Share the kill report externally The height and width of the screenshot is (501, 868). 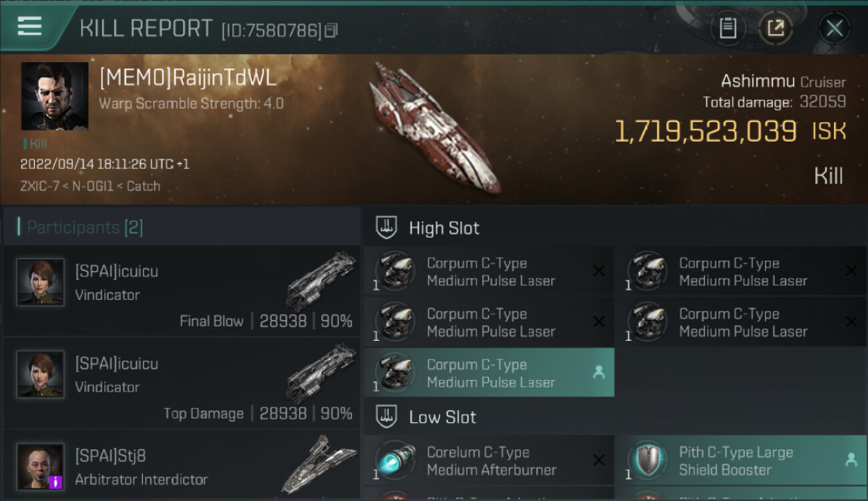tap(775, 28)
